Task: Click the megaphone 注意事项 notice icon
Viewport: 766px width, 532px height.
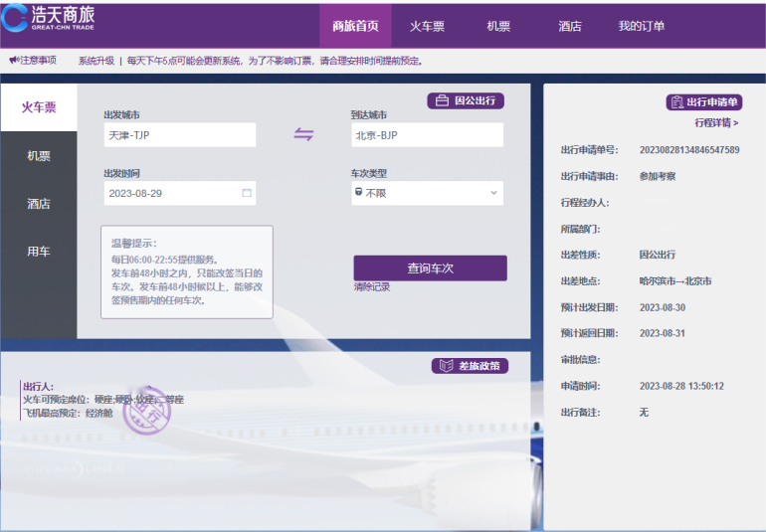Action: tap(14, 61)
